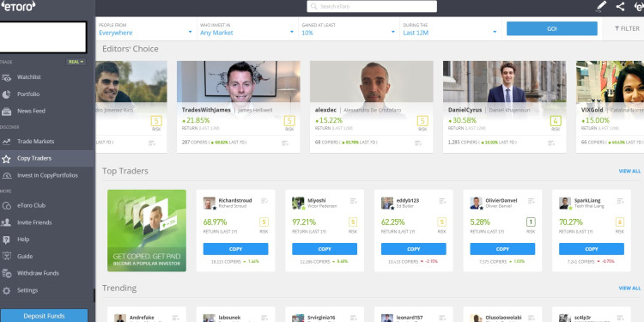Toggle the REAL account mode switcher
The height and width of the screenshot is (322, 644).
76,62
